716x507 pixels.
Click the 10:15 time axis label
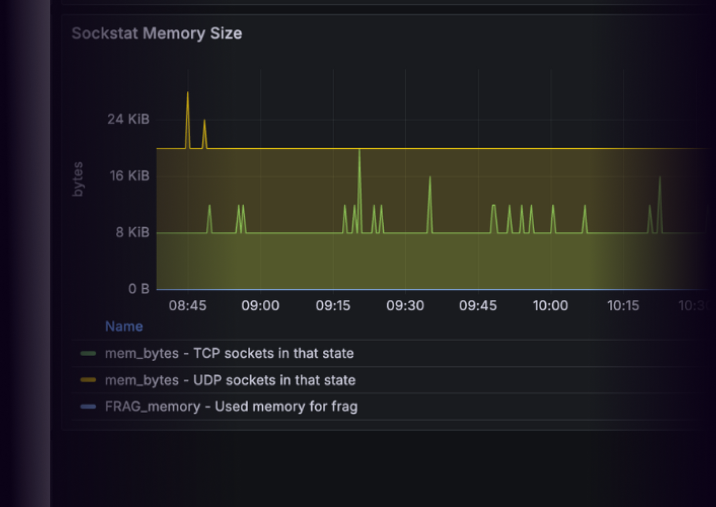click(623, 306)
